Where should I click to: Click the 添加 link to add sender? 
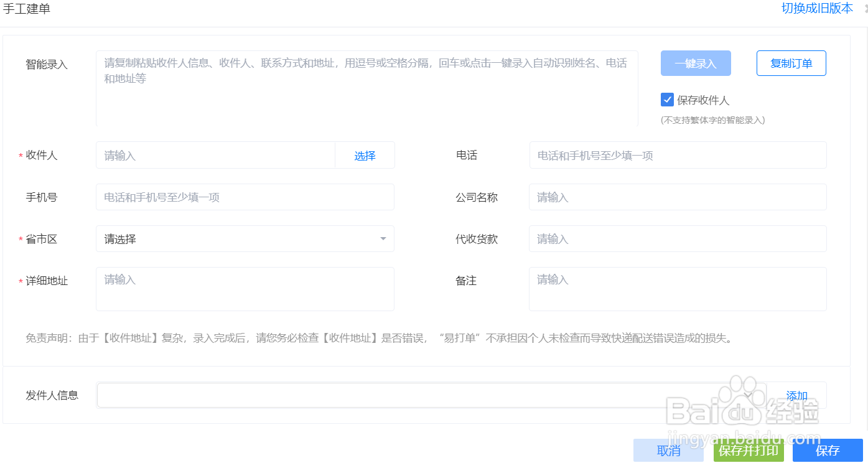click(x=796, y=395)
